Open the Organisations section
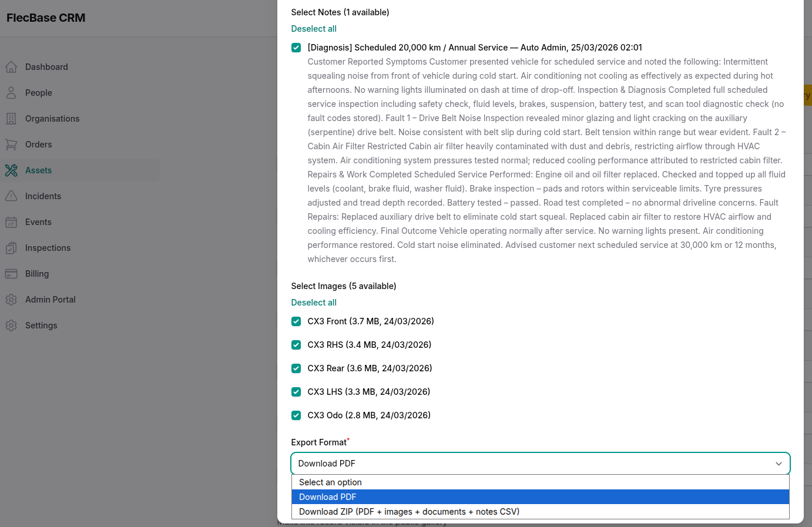 (11, 118)
